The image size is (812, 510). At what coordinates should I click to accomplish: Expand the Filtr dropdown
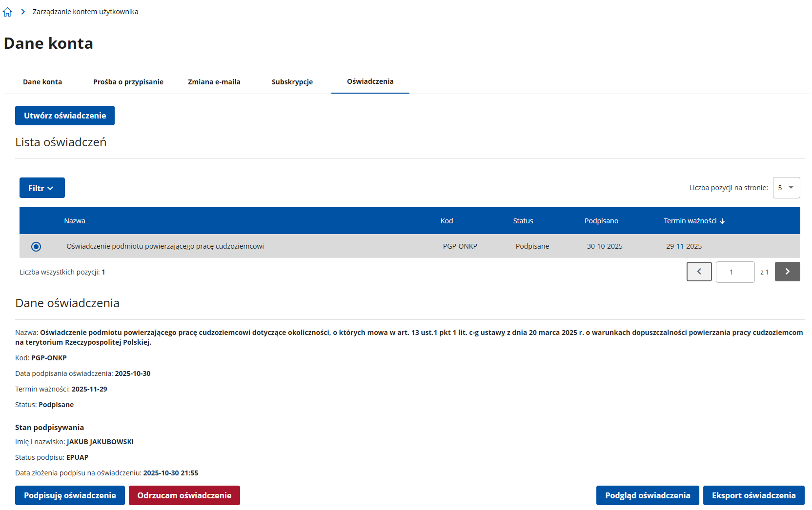(x=42, y=188)
